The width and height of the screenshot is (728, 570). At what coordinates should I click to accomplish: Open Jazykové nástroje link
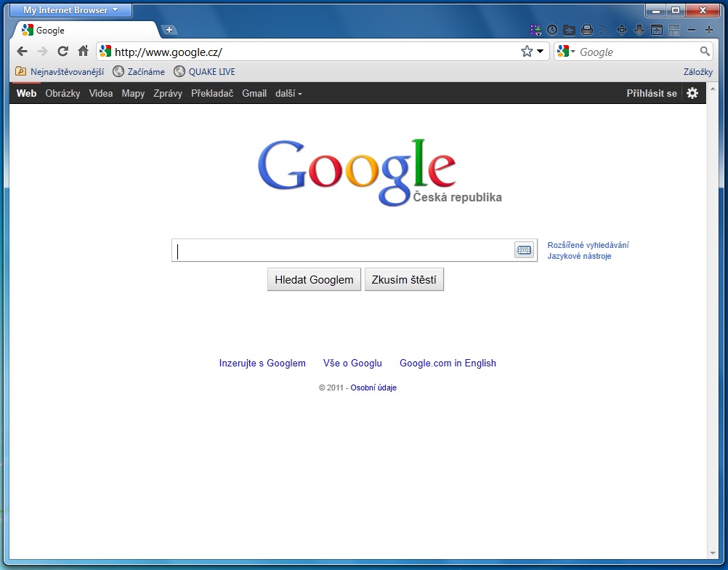[x=580, y=256]
